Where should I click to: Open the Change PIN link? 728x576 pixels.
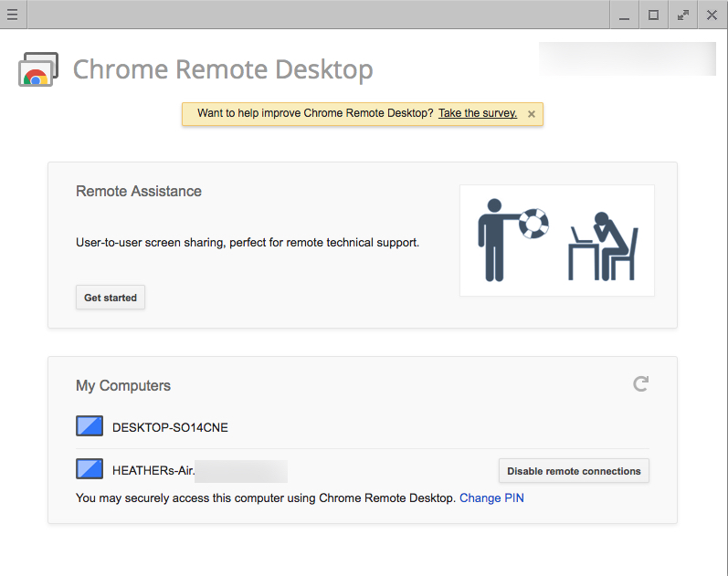[491, 498]
